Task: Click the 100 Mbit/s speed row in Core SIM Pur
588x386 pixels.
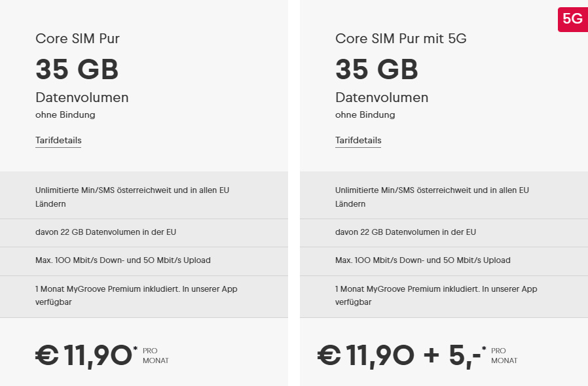Action: 123,260
